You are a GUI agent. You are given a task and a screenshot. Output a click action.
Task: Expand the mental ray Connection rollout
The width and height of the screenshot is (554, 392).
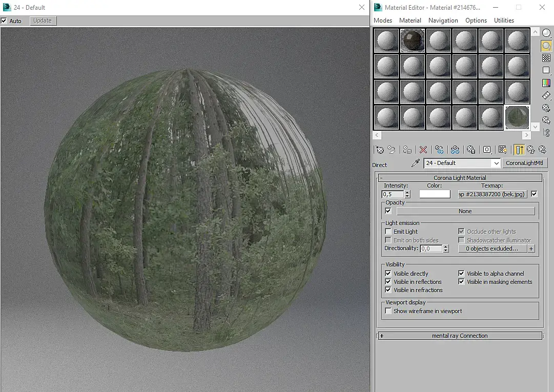pos(459,336)
